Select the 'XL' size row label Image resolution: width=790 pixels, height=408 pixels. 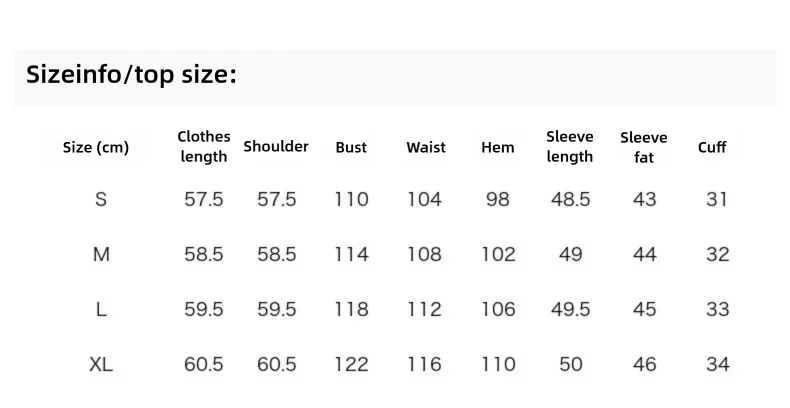tap(101, 364)
